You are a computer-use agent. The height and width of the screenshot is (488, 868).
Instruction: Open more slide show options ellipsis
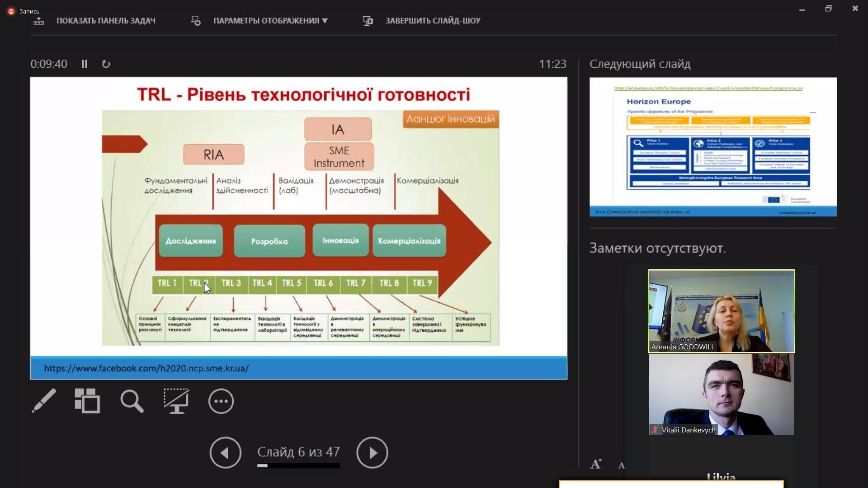221,401
